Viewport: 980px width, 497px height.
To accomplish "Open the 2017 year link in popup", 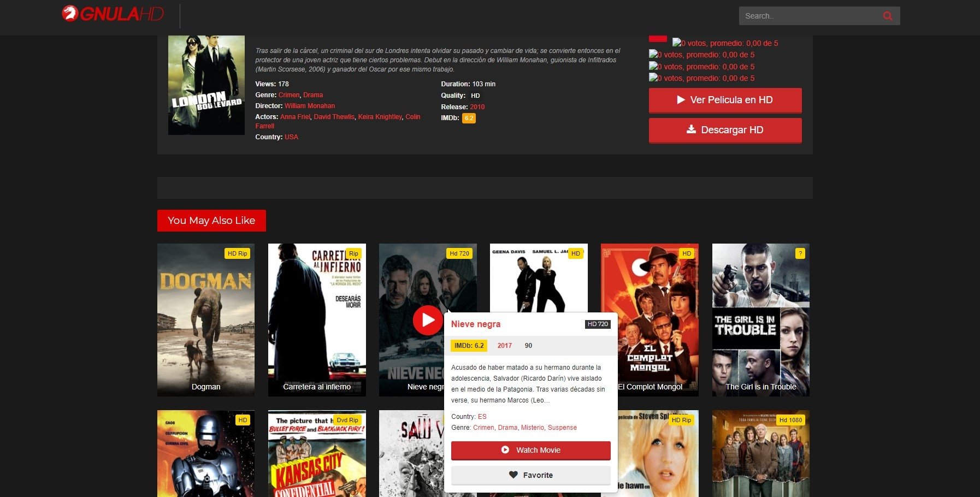I will pos(505,346).
